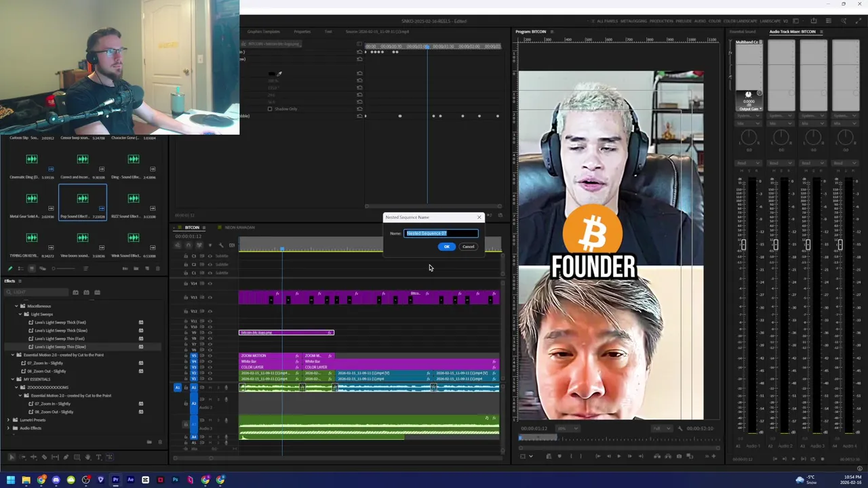Toggle V13 track output eye
This screenshot has width=868, height=488.
[210, 297]
